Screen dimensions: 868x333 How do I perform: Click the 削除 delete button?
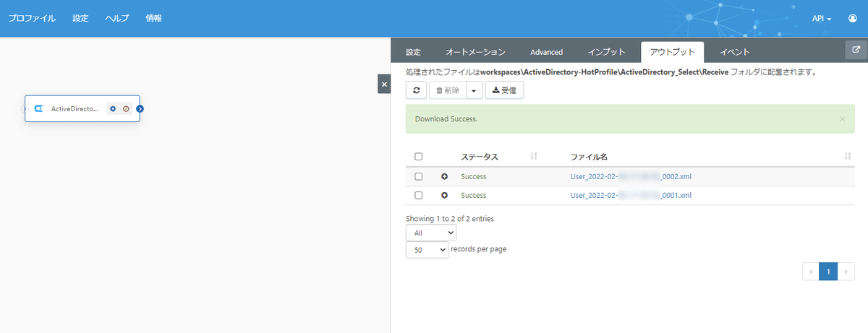click(x=448, y=90)
